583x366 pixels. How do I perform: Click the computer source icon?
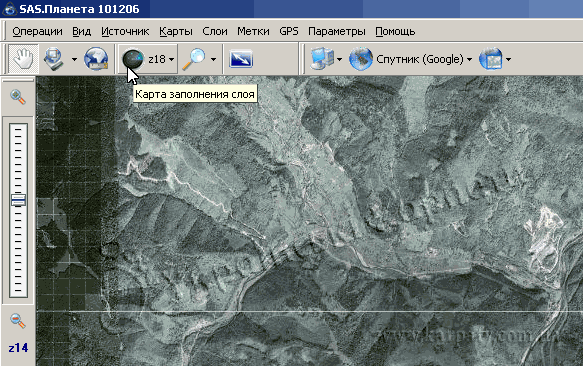(x=322, y=58)
